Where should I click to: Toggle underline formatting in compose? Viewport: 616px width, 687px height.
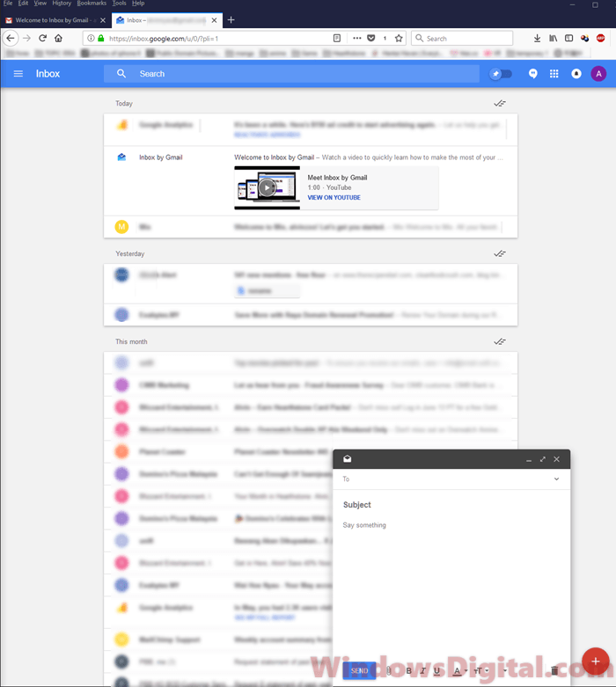[x=436, y=671]
